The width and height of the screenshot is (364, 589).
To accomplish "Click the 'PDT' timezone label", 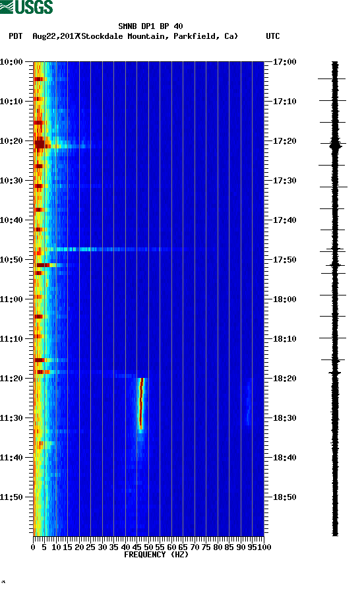I will pyautogui.click(x=15, y=36).
